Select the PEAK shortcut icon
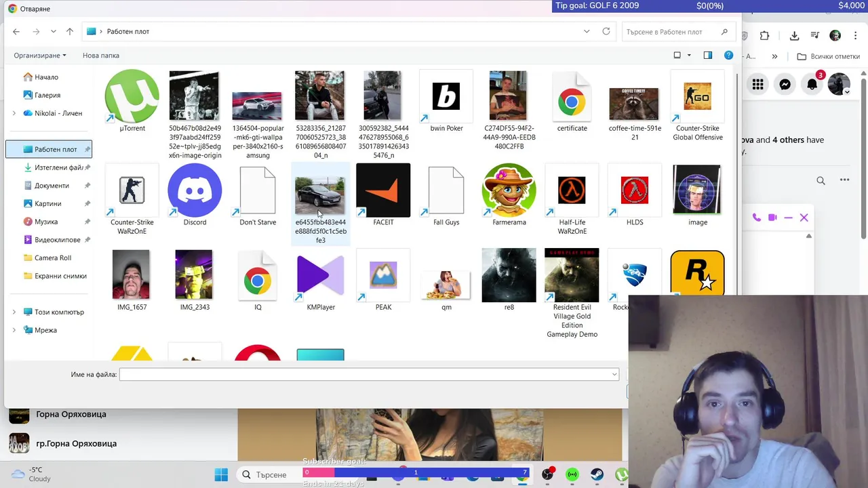 tap(383, 275)
